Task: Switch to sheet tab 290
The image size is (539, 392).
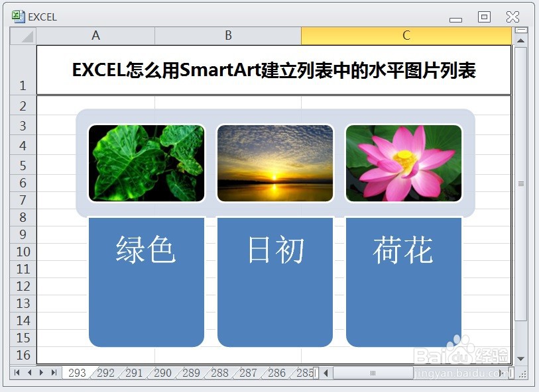Action: click(x=162, y=373)
